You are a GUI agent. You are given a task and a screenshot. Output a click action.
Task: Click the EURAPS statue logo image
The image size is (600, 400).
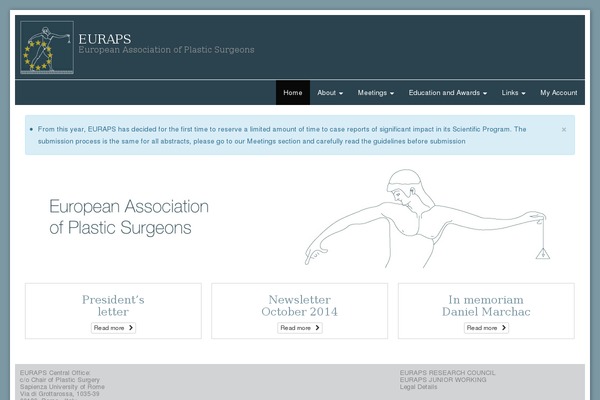[47, 47]
